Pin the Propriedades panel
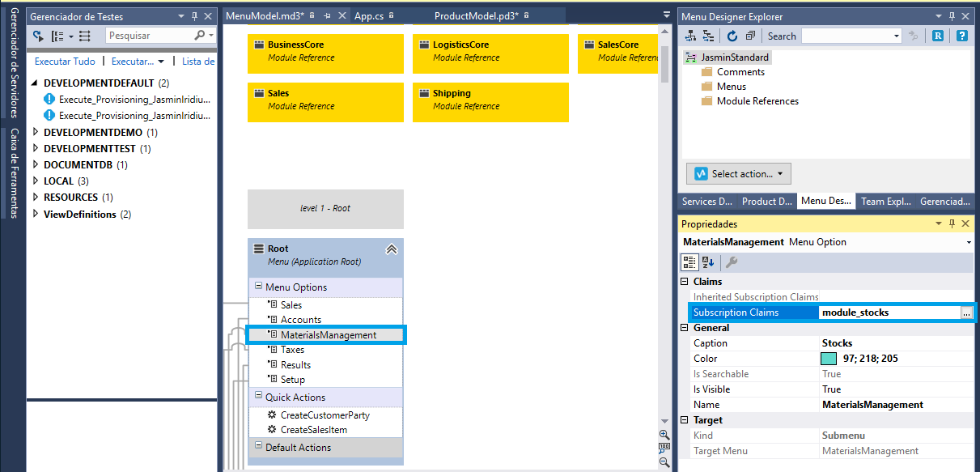Screen dimensions: 980x472 tap(952, 224)
